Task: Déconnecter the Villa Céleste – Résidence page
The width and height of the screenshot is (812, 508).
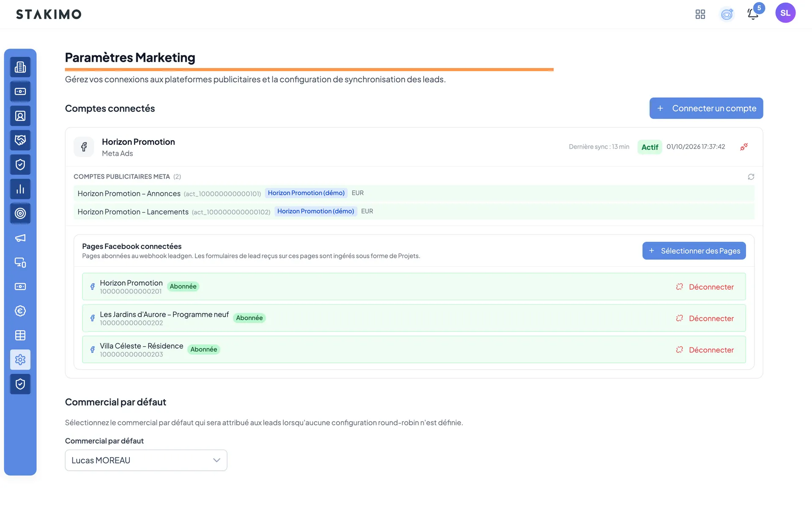Action: coord(705,350)
